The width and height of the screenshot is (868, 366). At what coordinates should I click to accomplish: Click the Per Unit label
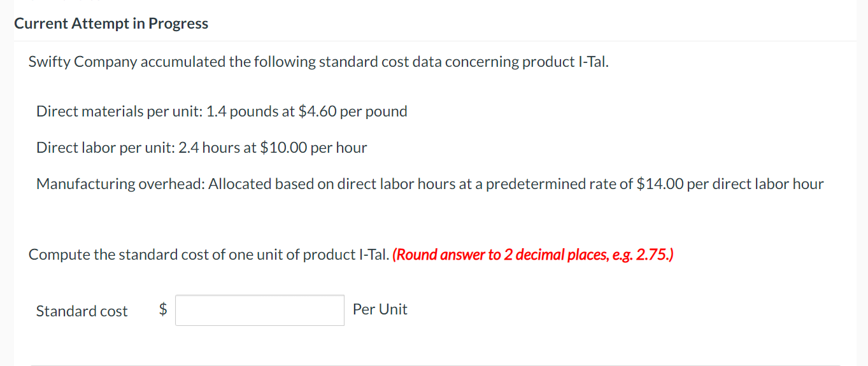(x=380, y=309)
